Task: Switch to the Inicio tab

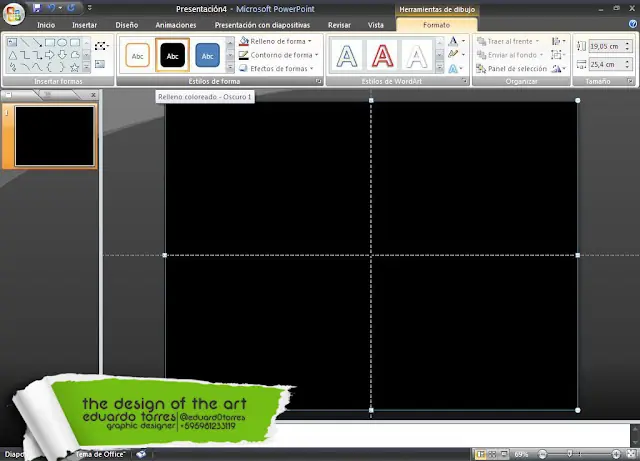Action: pyautogui.click(x=46, y=25)
